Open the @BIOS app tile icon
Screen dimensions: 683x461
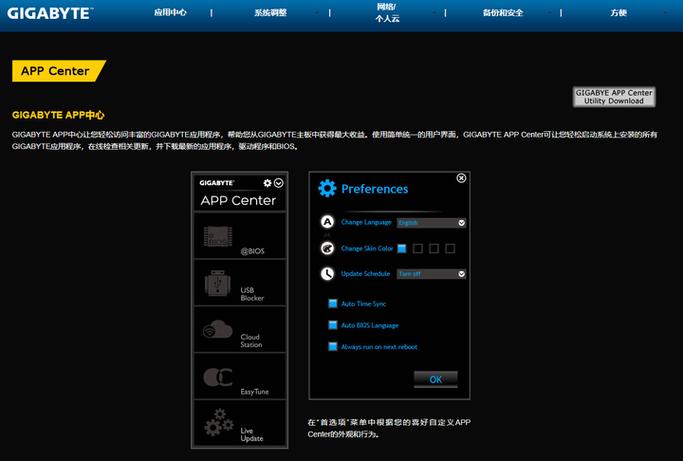click(x=218, y=237)
